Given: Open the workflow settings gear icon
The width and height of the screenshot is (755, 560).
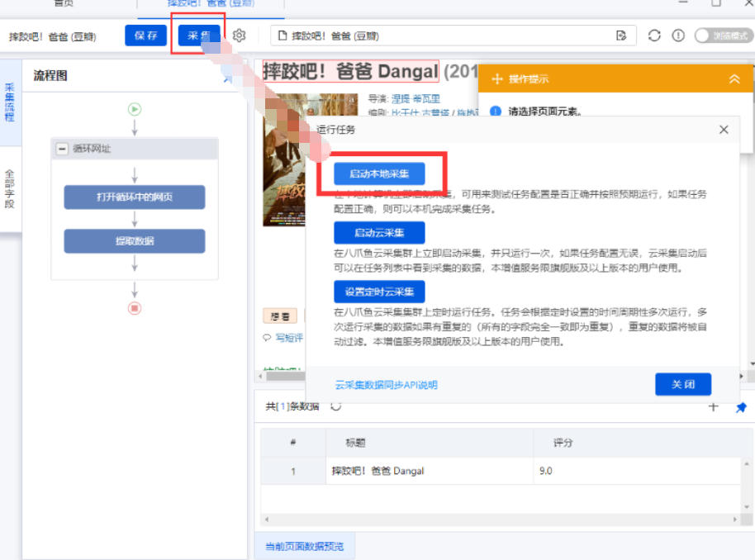Looking at the screenshot, I should (x=239, y=36).
